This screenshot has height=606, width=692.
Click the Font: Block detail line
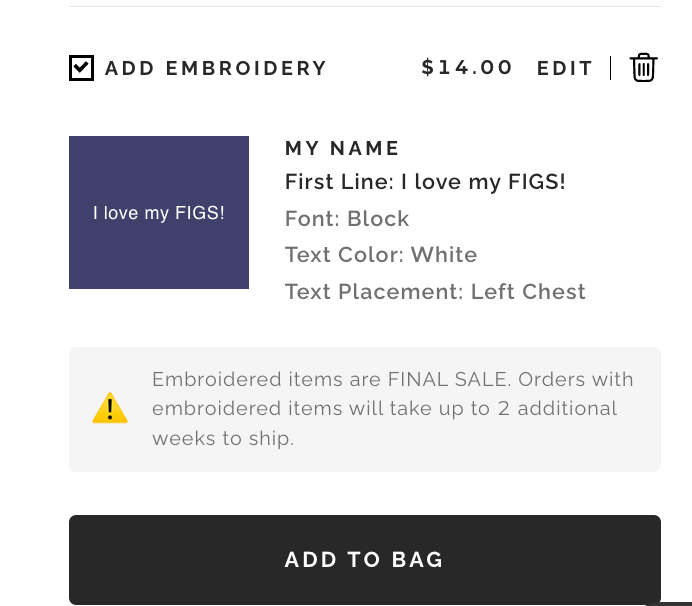[347, 219]
